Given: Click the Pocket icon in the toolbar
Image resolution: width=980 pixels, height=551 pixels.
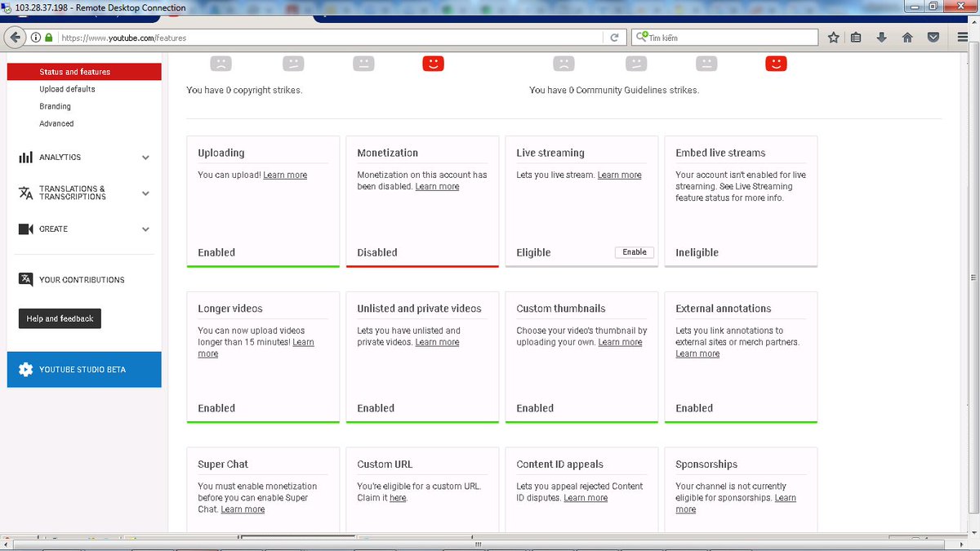Looking at the screenshot, I should (x=933, y=38).
